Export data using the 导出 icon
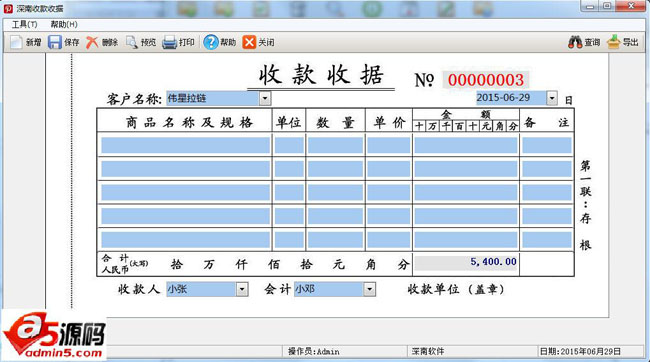Image resolution: width=650 pixels, height=362 pixels. pyautogui.click(x=614, y=42)
